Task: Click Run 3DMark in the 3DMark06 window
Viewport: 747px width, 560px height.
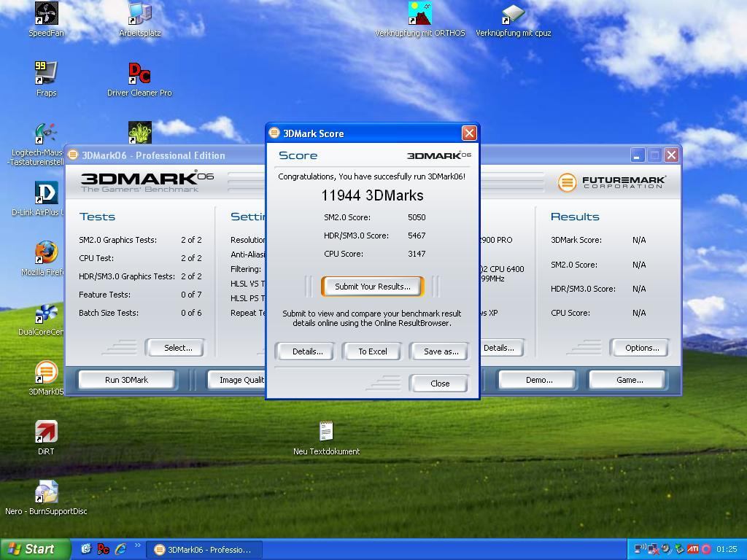Action: (127, 379)
